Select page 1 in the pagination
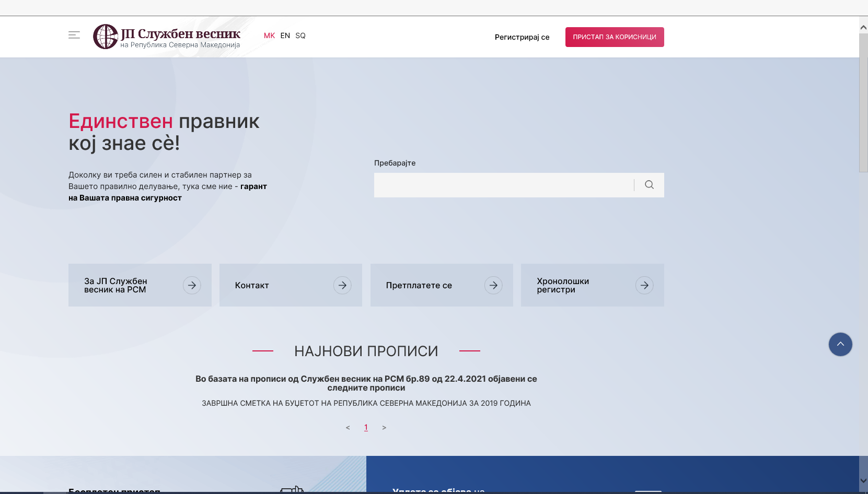The width and height of the screenshot is (868, 494). tap(366, 428)
